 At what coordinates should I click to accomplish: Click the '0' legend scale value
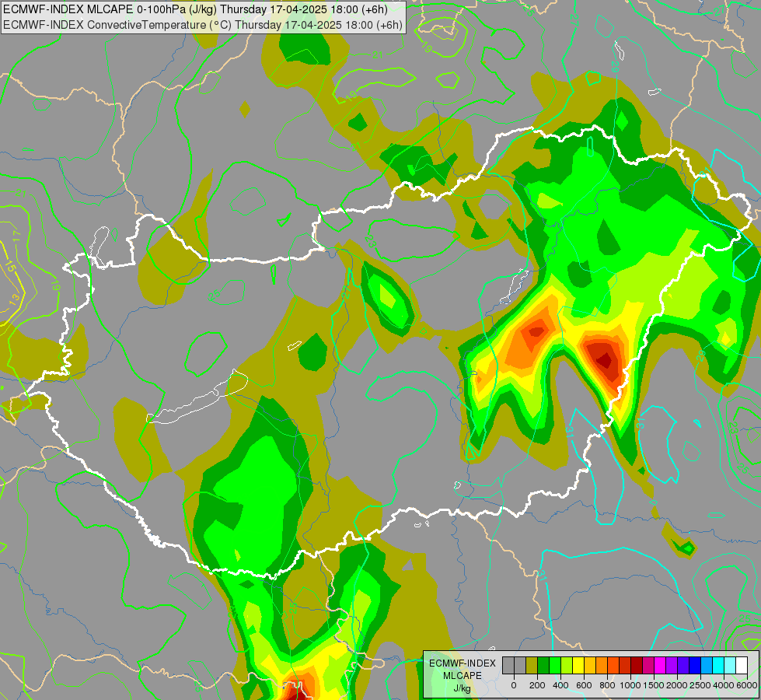514,685
